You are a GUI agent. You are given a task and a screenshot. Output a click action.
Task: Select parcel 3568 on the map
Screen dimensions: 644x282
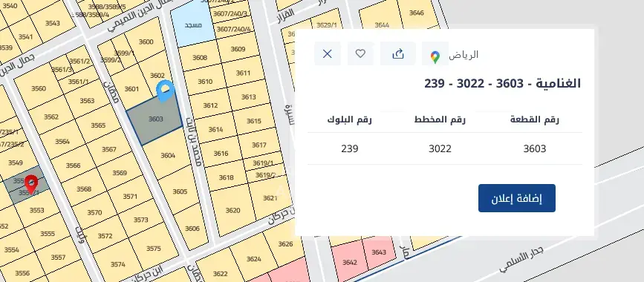coord(84,188)
